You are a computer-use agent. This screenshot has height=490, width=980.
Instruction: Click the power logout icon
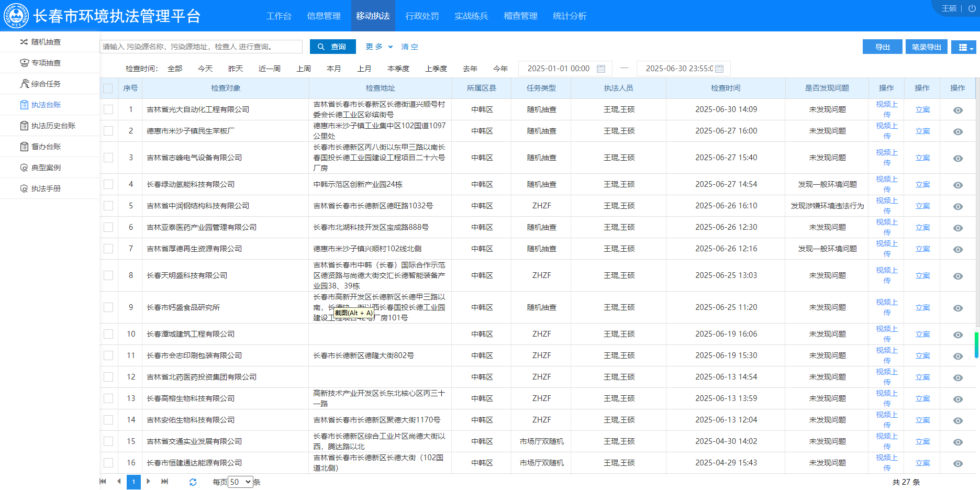(x=972, y=8)
